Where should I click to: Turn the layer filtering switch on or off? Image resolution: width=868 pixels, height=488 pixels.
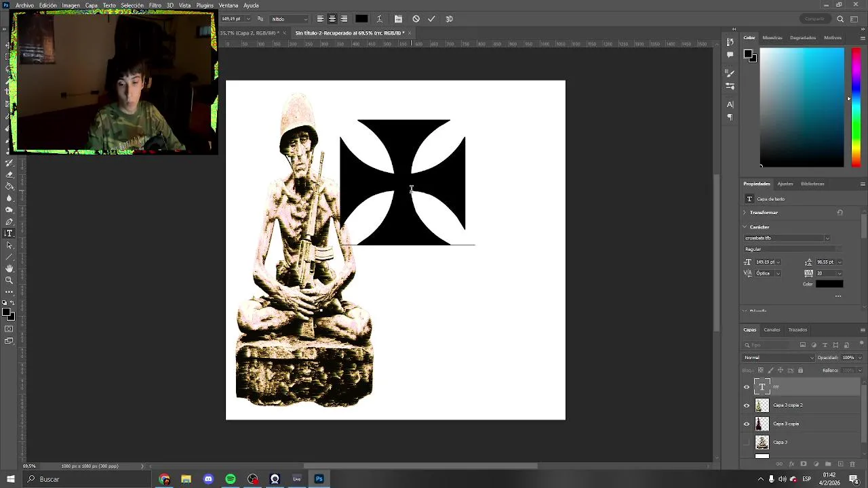[862, 344]
